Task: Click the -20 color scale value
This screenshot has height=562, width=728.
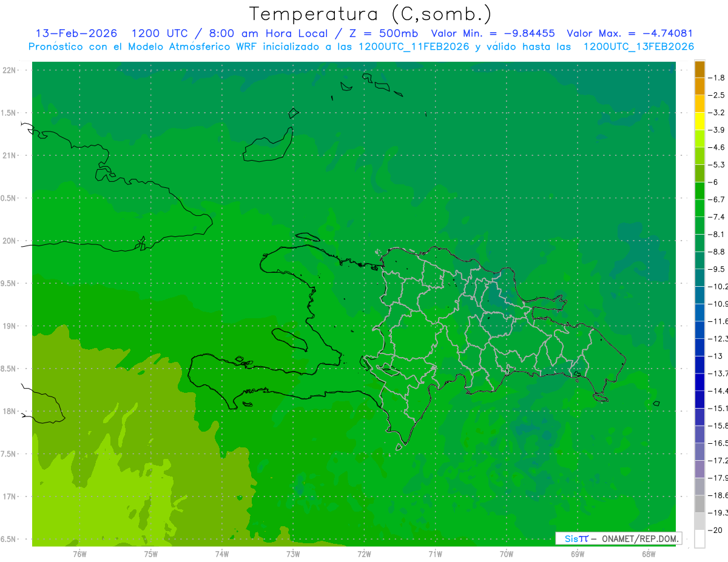Action: (x=716, y=530)
